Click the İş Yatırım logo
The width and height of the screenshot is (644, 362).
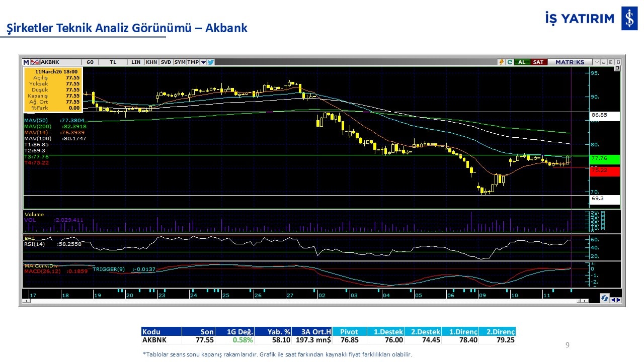pos(629,19)
